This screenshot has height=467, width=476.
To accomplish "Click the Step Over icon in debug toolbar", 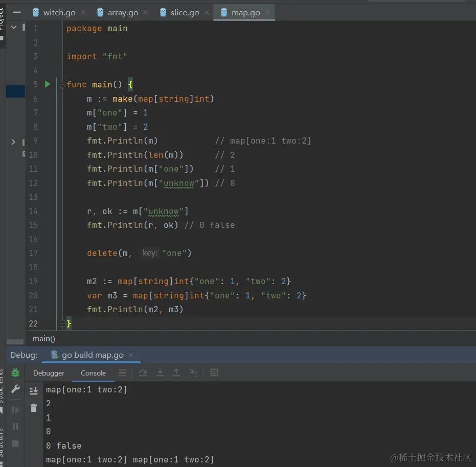I will [x=143, y=373].
